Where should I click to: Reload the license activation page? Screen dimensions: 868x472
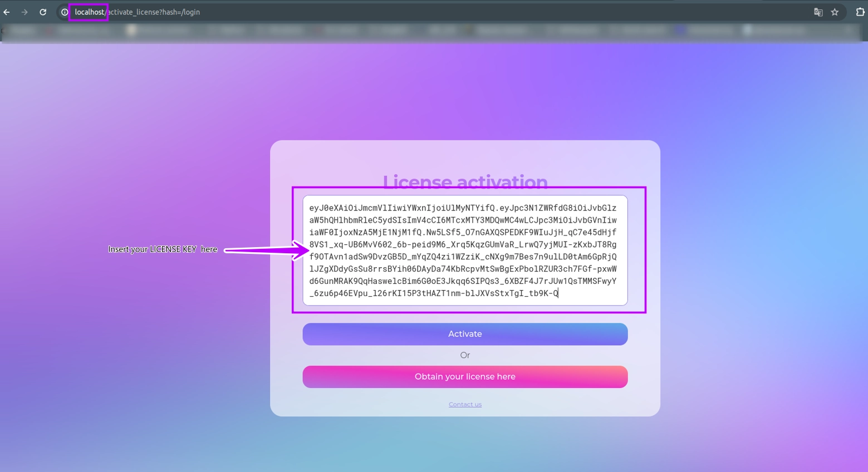(x=43, y=12)
